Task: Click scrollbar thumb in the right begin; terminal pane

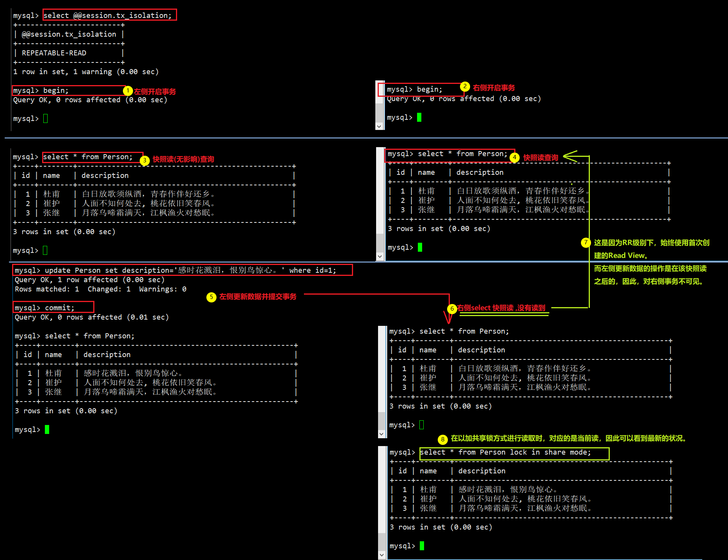Action: (x=379, y=113)
